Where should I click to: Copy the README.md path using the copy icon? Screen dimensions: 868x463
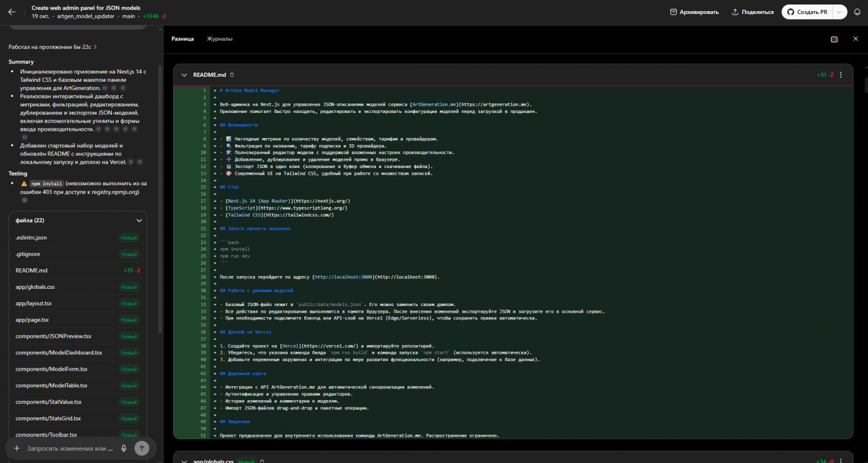point(231,75)
